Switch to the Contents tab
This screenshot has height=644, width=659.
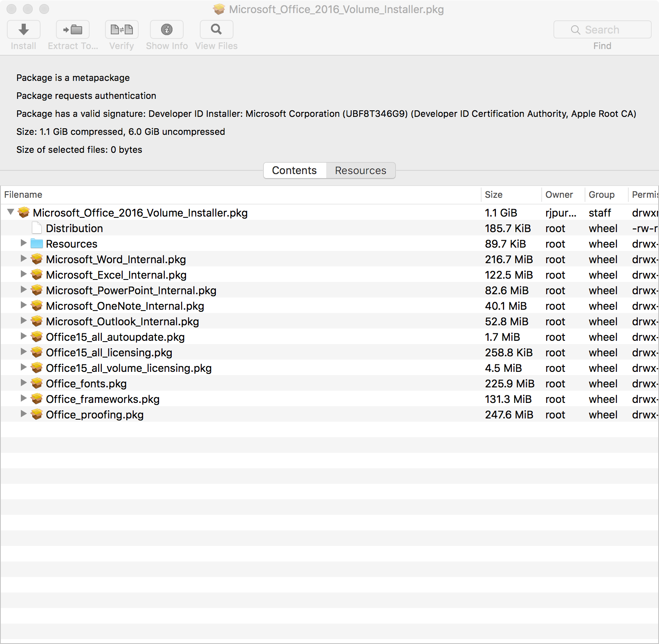pos(295,170)
